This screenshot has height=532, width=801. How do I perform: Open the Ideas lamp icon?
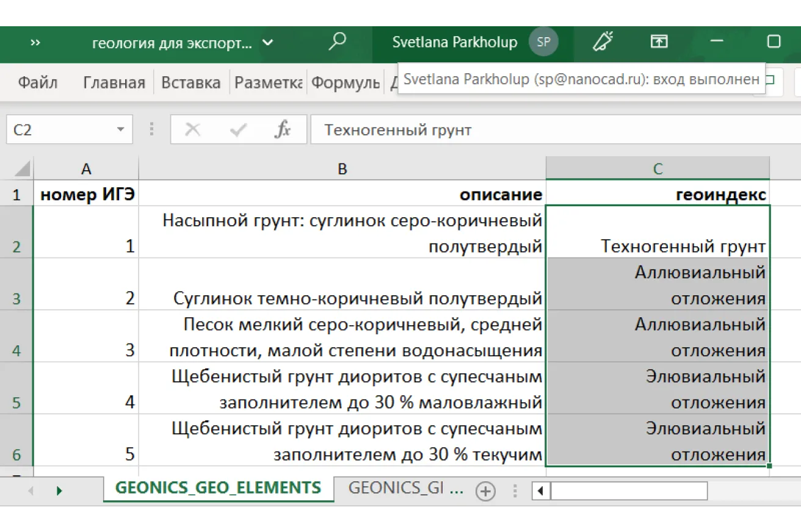click(603, 42)
